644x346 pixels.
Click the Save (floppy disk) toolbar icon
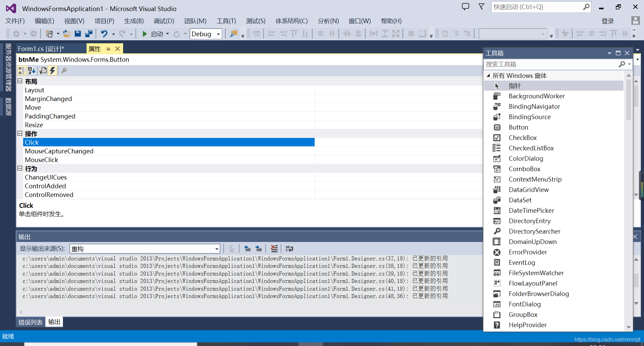coord(78,34)
